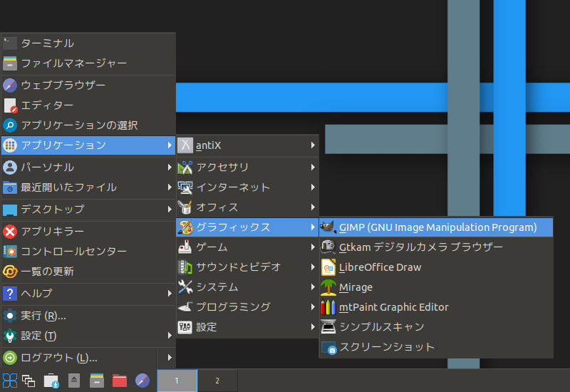Select the ゲーム category label
Viewport: 570px width, 392px height.
point(212,247)
